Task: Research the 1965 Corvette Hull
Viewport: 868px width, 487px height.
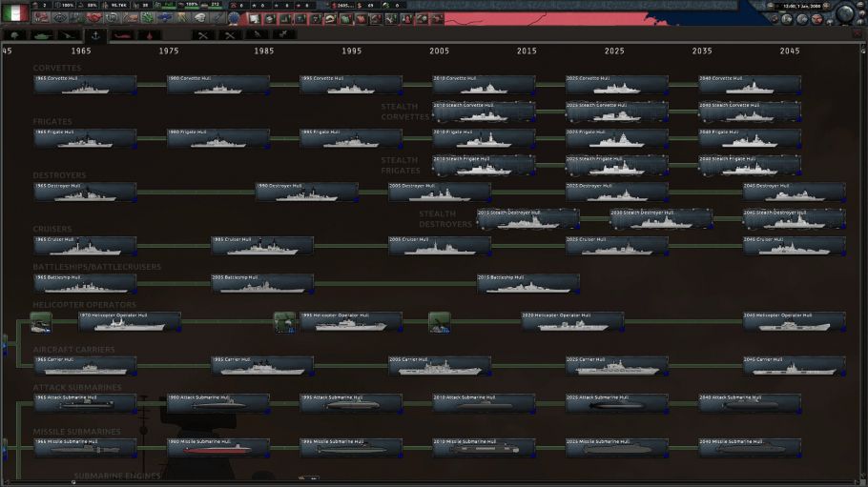Action: click(85, 85)
